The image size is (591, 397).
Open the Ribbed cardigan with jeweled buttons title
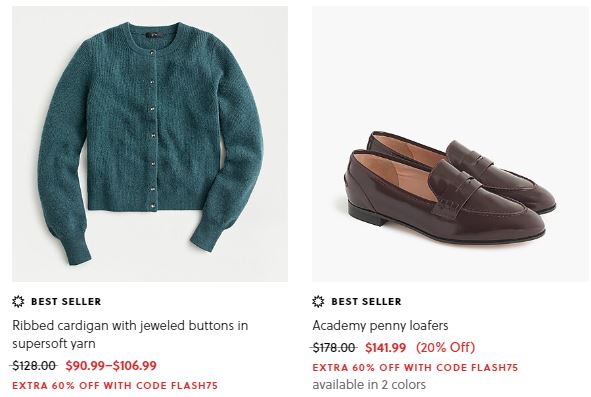[130, 334]
